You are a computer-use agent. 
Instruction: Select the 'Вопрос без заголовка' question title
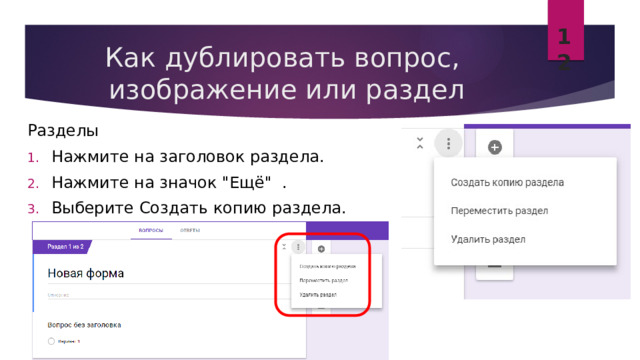[x=84, y=325]
